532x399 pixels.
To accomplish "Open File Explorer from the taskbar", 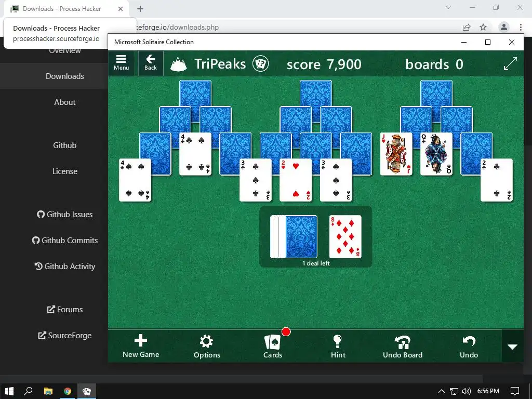I will [48, 391].
